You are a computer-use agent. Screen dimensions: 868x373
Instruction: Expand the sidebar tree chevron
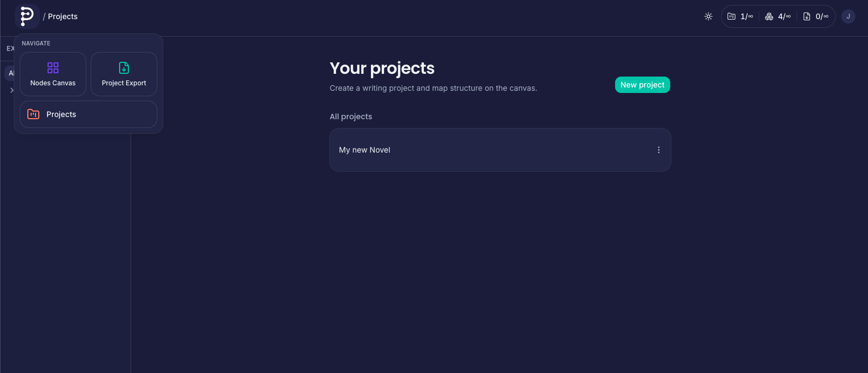[11, 90]
